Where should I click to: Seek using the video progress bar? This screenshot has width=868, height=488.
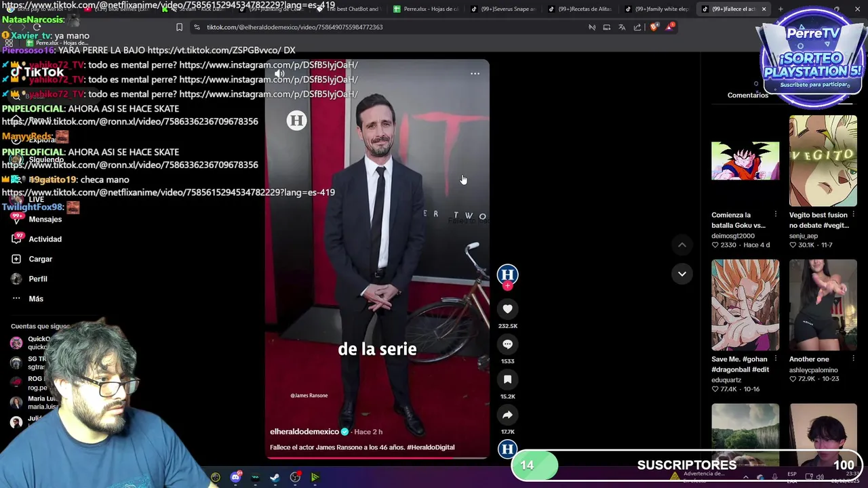(377, 457)
